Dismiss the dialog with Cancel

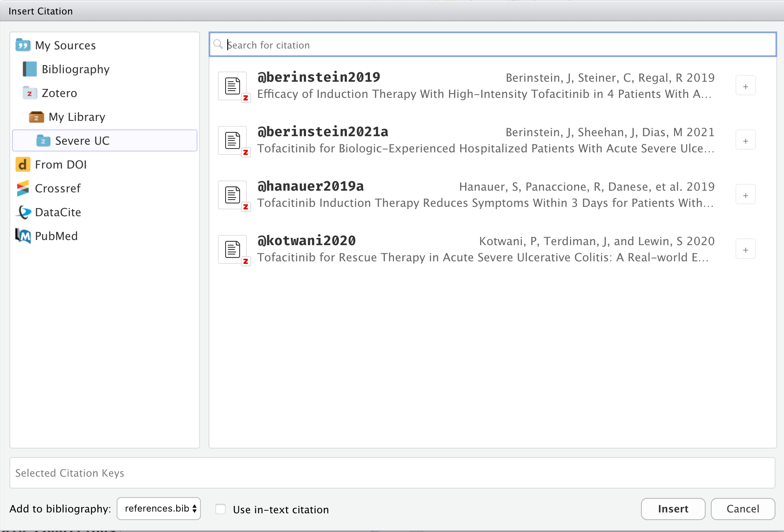click(743, 509)
